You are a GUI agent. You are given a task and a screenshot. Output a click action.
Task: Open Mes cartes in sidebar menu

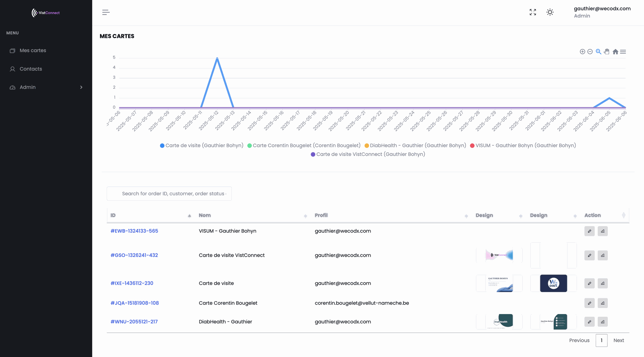[x=33, y=51]
